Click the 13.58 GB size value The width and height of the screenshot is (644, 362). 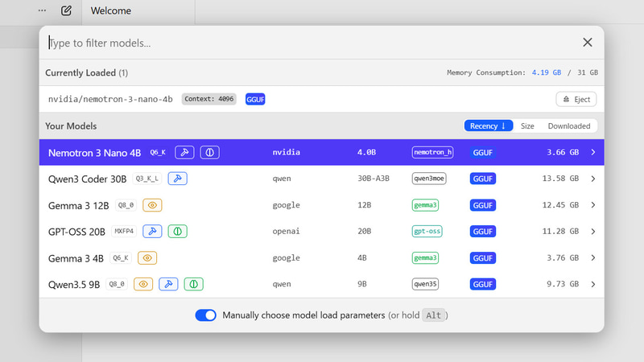560,179
